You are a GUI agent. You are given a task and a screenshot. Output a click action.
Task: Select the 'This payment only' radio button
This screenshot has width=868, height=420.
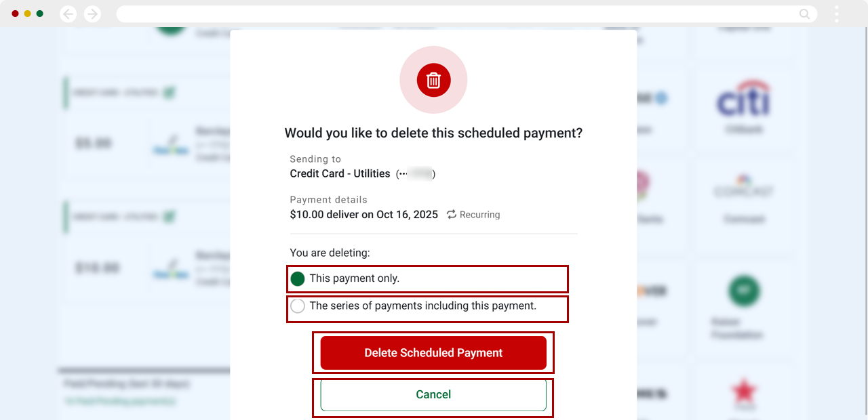click(297, 278)
